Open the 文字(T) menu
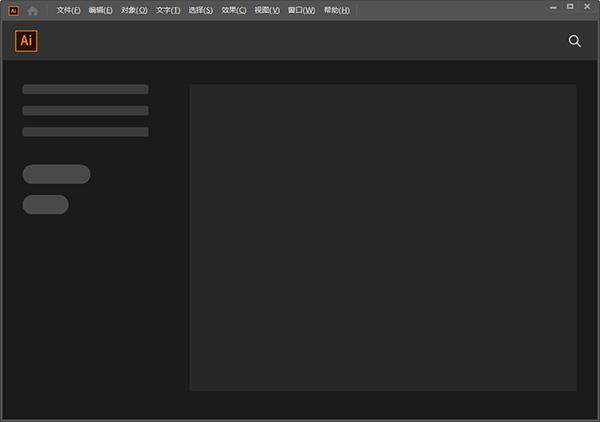 point(168,10)
